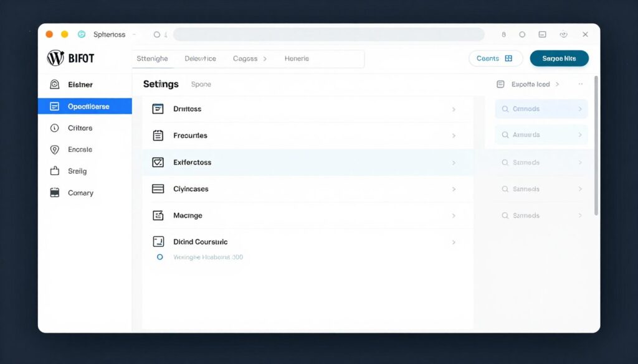Click the address bar field
The height and width of the screenshot is (364, 638).
point(329,34)
